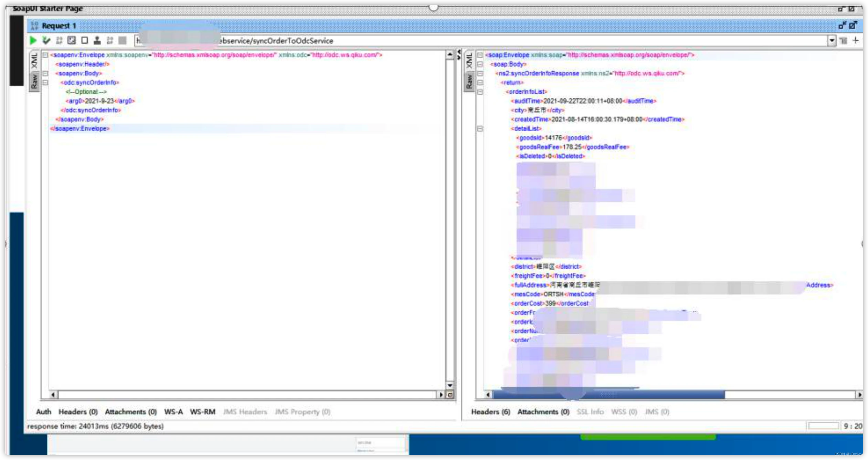Click grey stop-request square icon
This screenshot has height=460, width=868.
pyautogui.click(x=122, y=41)
